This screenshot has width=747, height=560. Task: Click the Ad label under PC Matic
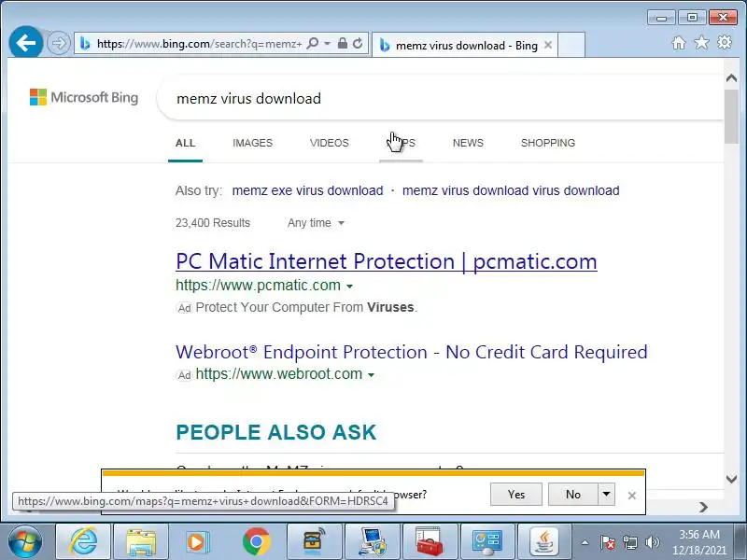(x=184, y=308)
